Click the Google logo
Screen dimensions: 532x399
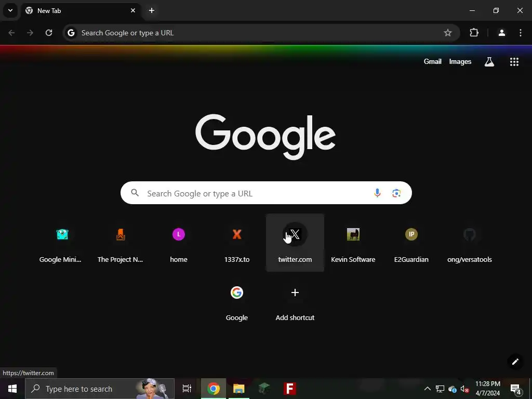265,137
